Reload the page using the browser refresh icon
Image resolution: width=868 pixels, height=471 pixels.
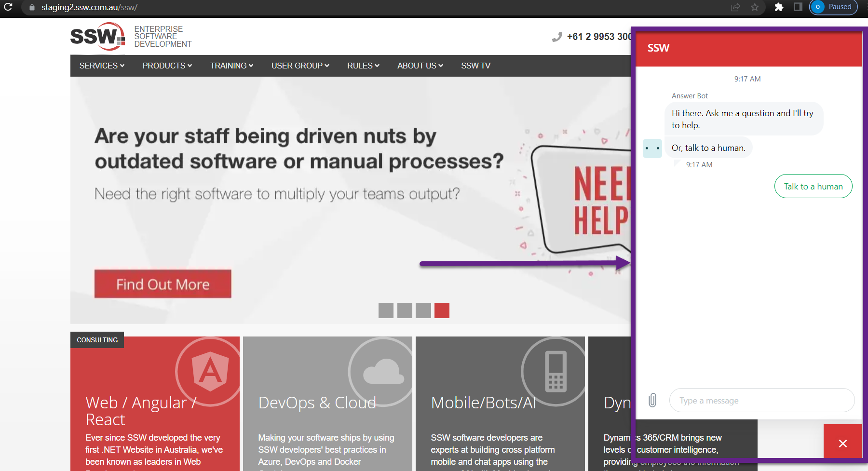[9, 7]
